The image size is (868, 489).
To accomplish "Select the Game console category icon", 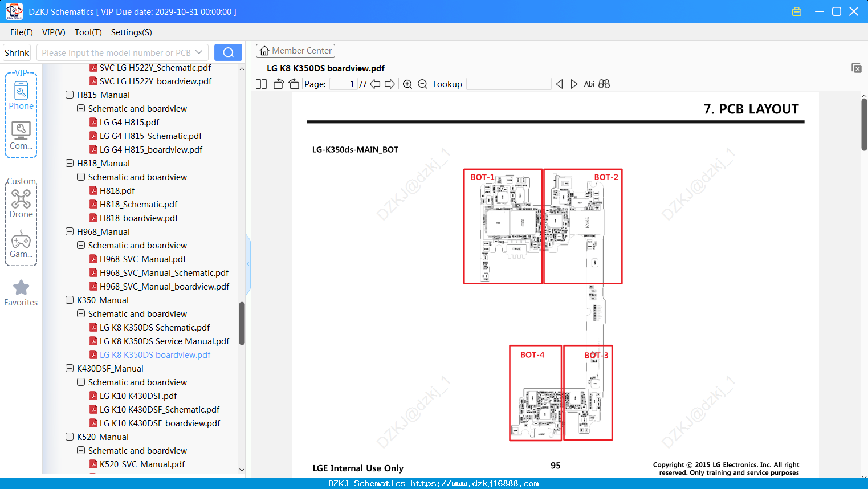I will [x=21, y=244].
